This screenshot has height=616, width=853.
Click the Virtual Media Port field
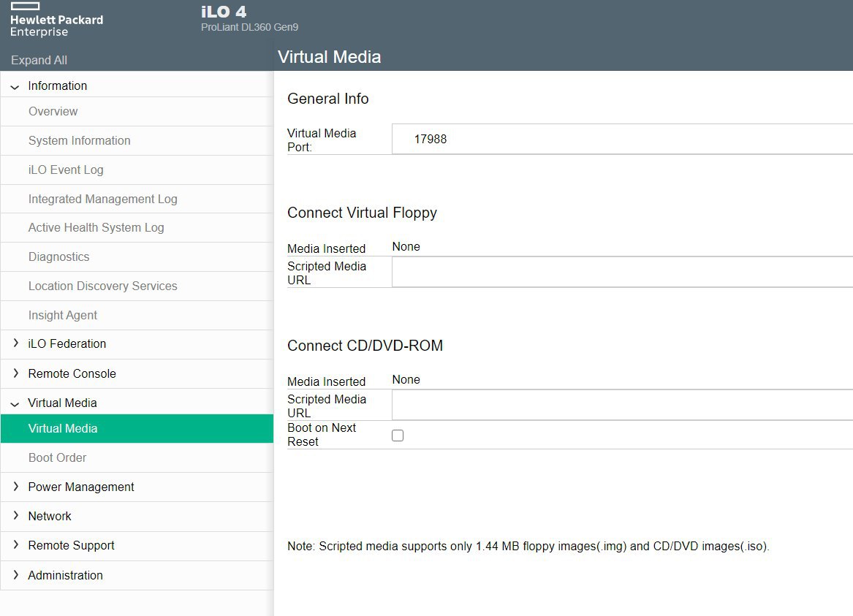622,139
